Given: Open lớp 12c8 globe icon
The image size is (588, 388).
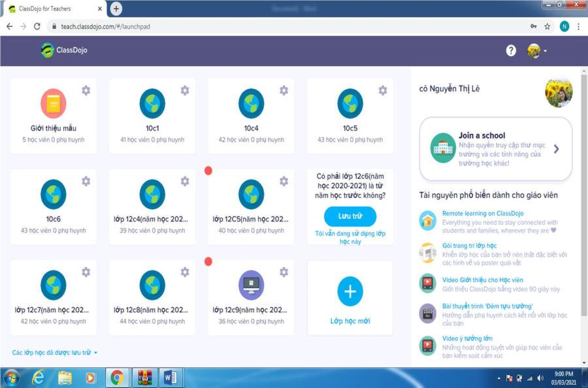Looking at the screenshot, I should tap(152, 285).
